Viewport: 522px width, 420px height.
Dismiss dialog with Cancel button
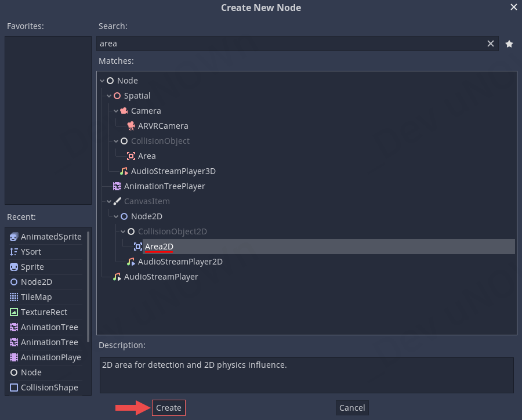352,408
